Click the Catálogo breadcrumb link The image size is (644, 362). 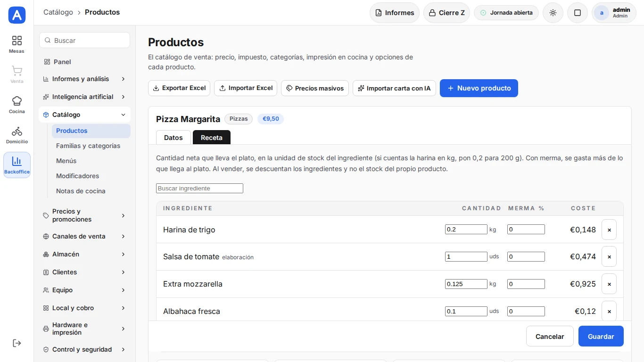point(58,12)
